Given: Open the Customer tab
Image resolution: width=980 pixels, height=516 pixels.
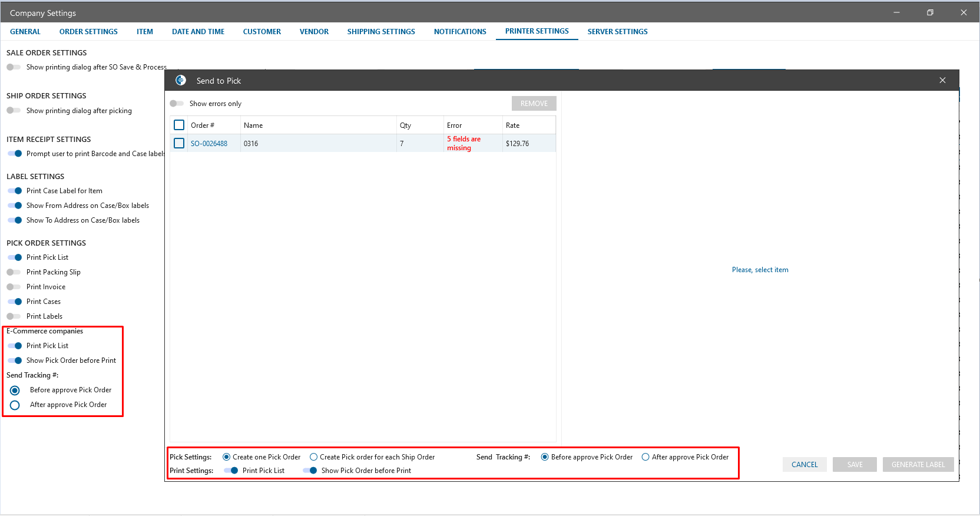Looking at the screenshot, I should click(262, 32).
